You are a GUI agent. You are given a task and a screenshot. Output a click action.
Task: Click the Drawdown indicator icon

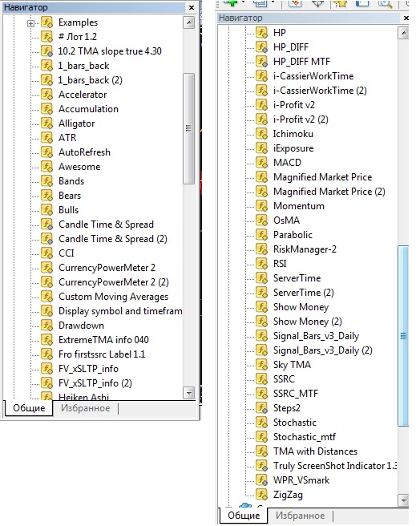tap(47, 326)
